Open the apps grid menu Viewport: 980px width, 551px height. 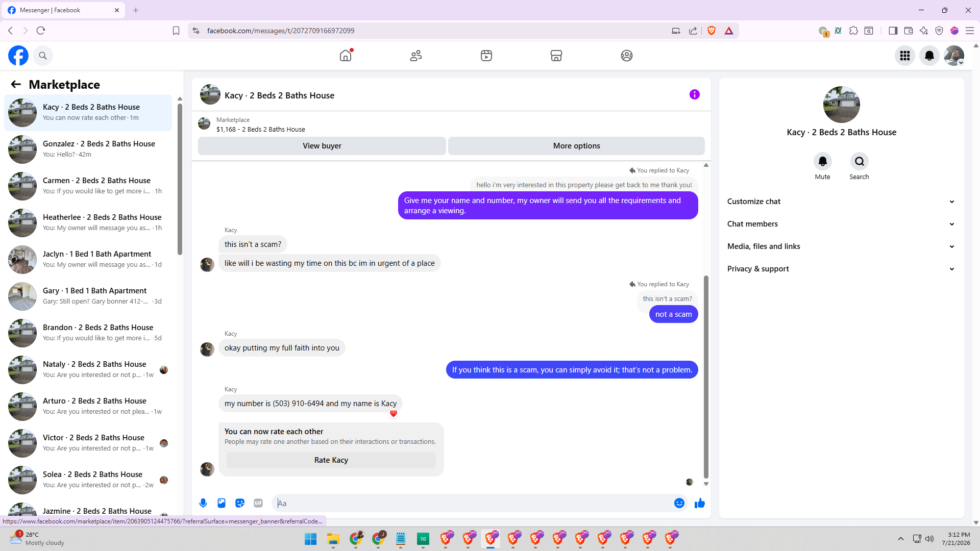905,56
